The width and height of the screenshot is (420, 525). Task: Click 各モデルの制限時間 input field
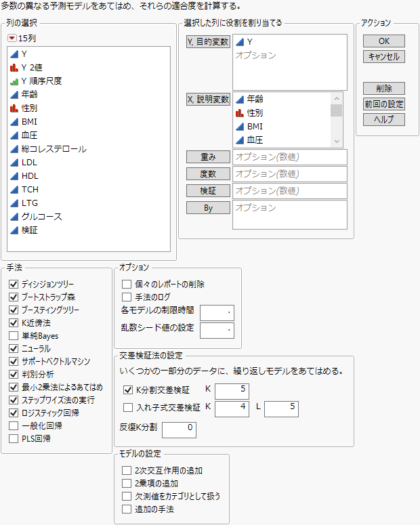(x=217, y=313)
